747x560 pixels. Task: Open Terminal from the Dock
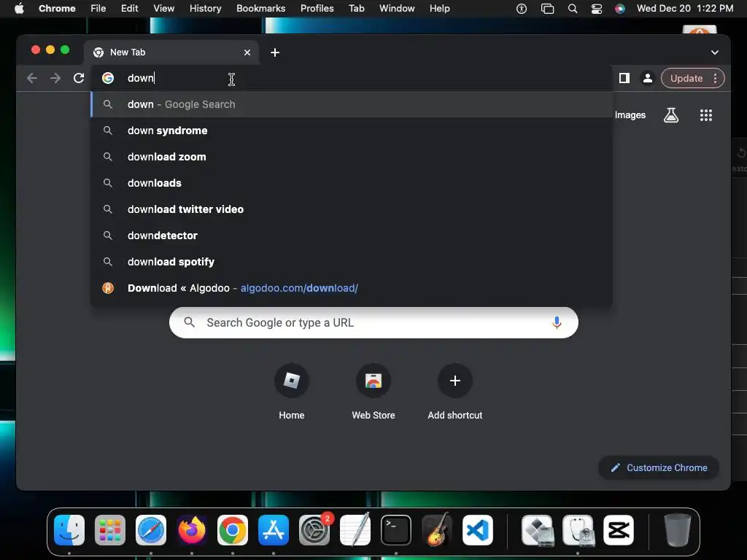pos(396,530)
